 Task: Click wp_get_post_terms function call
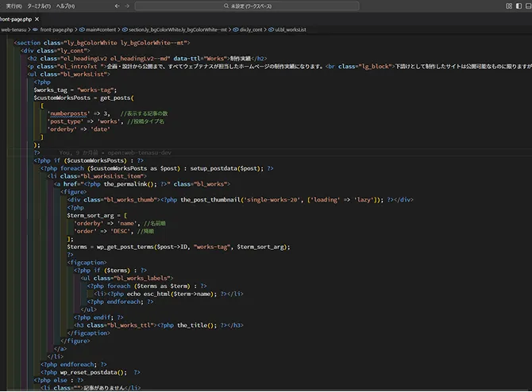pyautogui.click(x=125, y=247)
